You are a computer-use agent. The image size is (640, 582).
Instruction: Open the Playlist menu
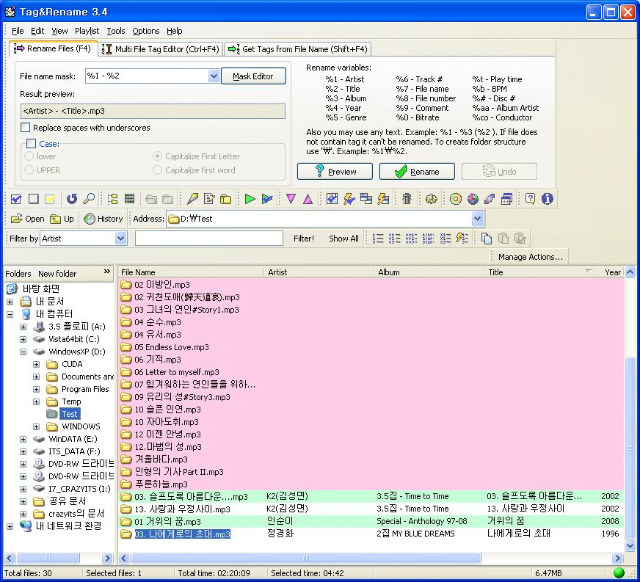pos(87,31)
